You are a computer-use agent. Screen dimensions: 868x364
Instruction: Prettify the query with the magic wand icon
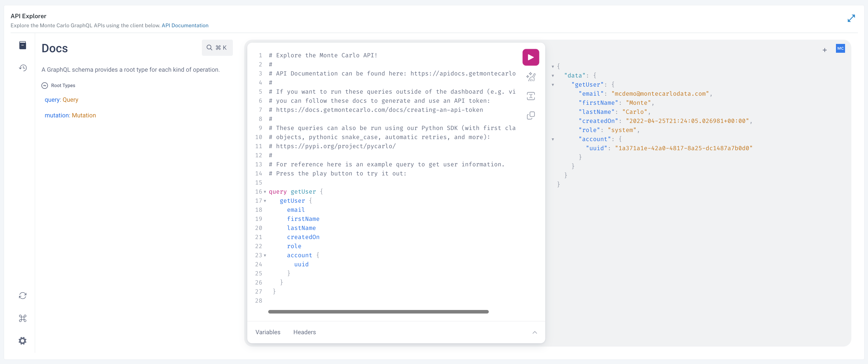point(531,77)
